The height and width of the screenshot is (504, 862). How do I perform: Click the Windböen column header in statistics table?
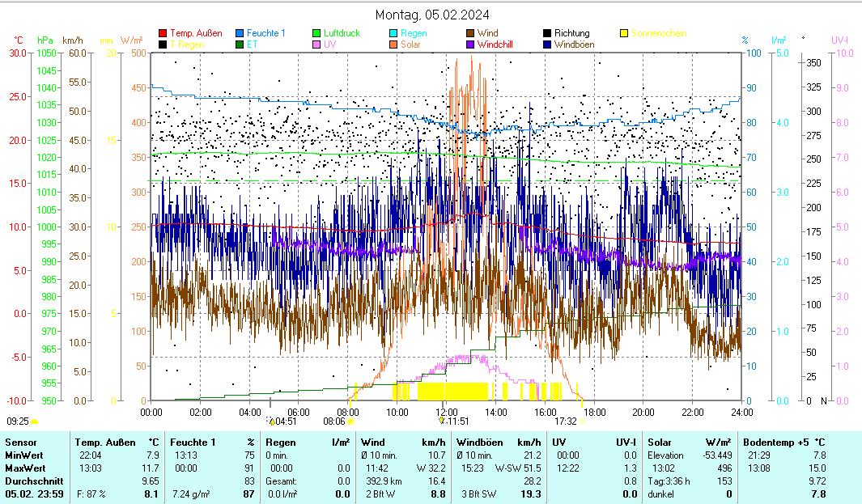pos(480,443)
